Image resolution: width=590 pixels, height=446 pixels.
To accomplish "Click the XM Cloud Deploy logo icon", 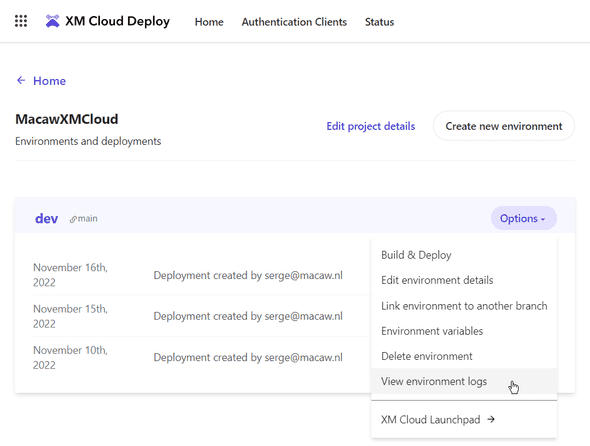I will 52,21.
